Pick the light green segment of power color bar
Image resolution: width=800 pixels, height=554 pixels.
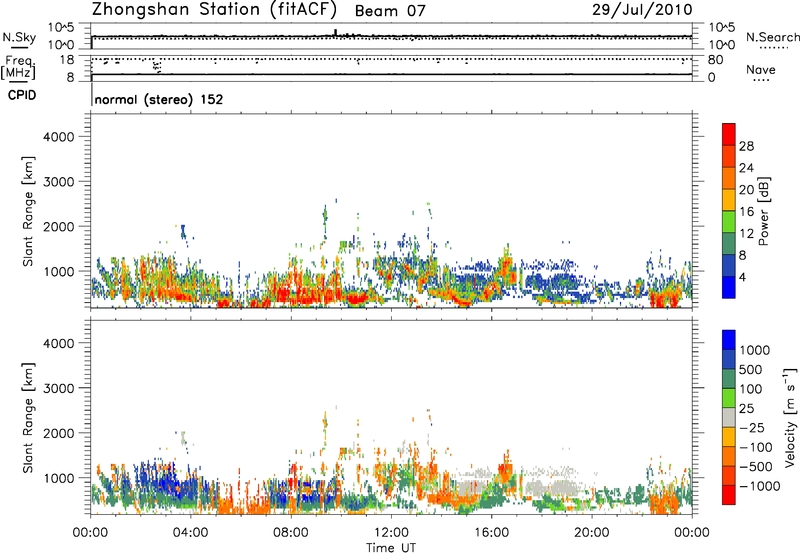pos(729,222)
